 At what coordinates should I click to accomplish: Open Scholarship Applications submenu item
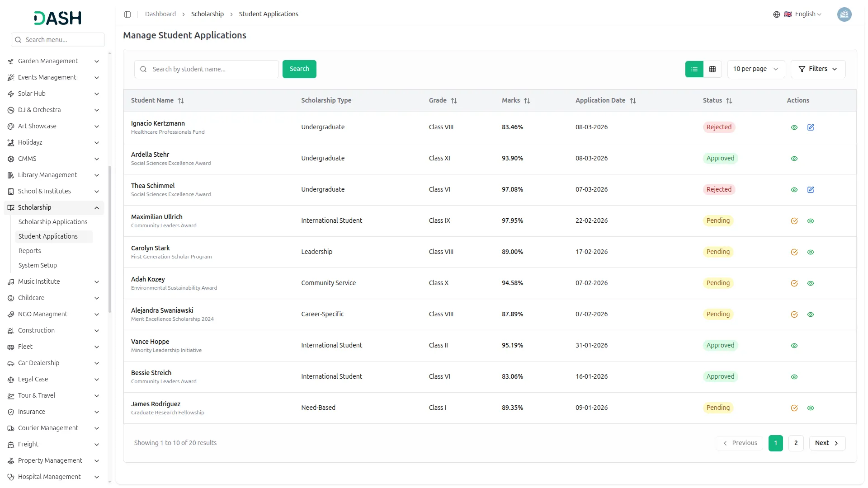[53, 222]
